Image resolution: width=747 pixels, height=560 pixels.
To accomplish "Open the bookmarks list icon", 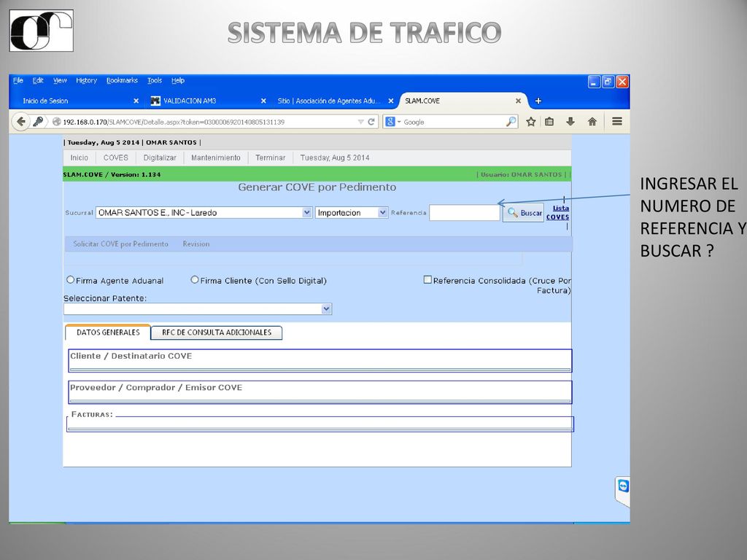I will coord(549,122).
